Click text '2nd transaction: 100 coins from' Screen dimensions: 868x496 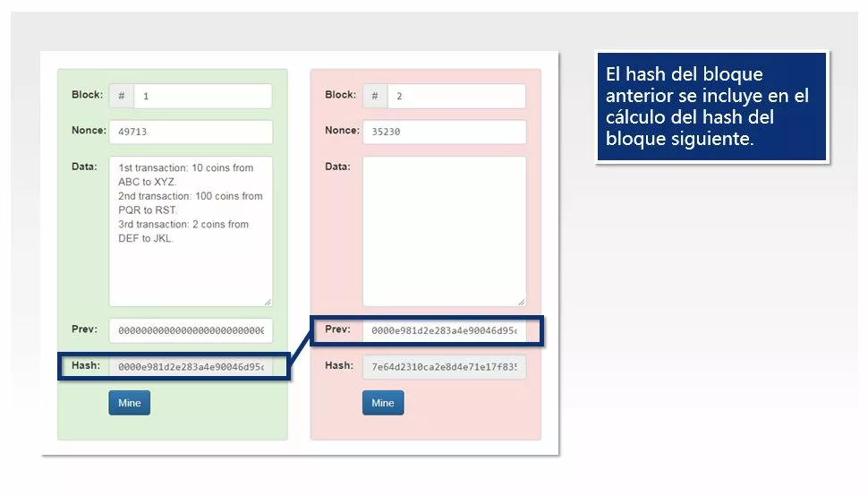tap(191, 196)
